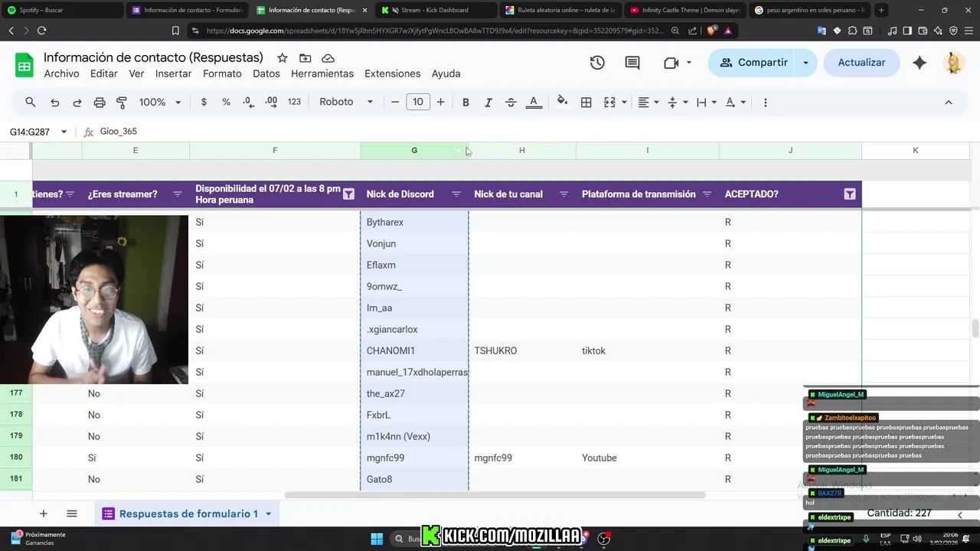Increase font size
The width and height of the screenshot is (980, 551).
[x=440, y=102]
